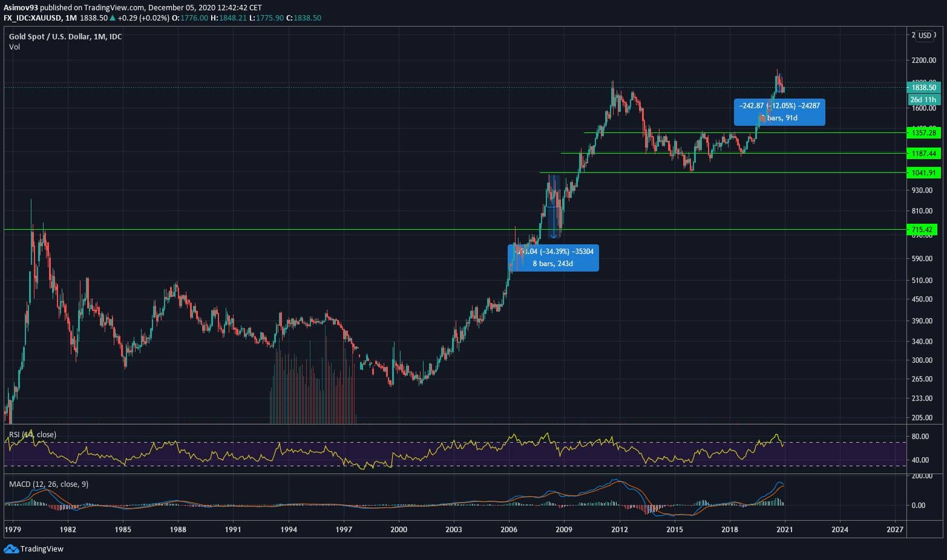Click the 26d 11h countdown tag
The image size is (947, 560).
click(x=923, y=100)
